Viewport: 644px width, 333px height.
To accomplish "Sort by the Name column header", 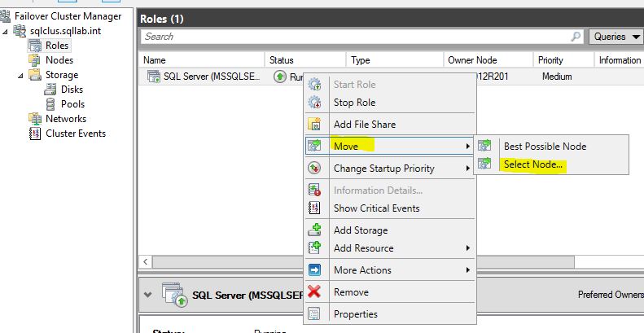I will 201,60.
